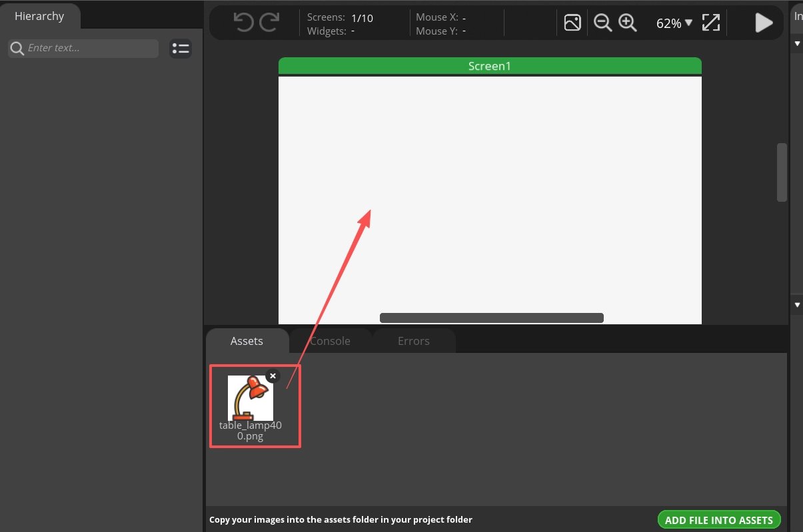Click the Undo arrow icon
803x532 pixels.
tap(243, 23)
